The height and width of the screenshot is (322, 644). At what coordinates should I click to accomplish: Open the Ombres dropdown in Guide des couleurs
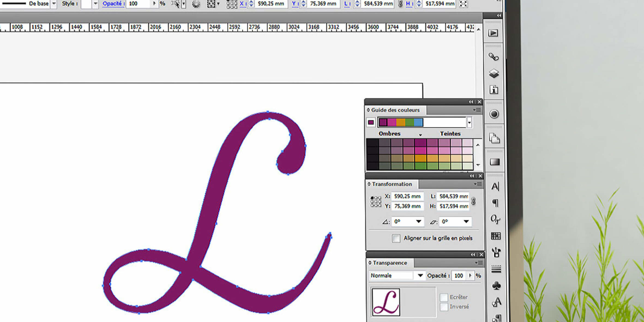pos(420,134)
